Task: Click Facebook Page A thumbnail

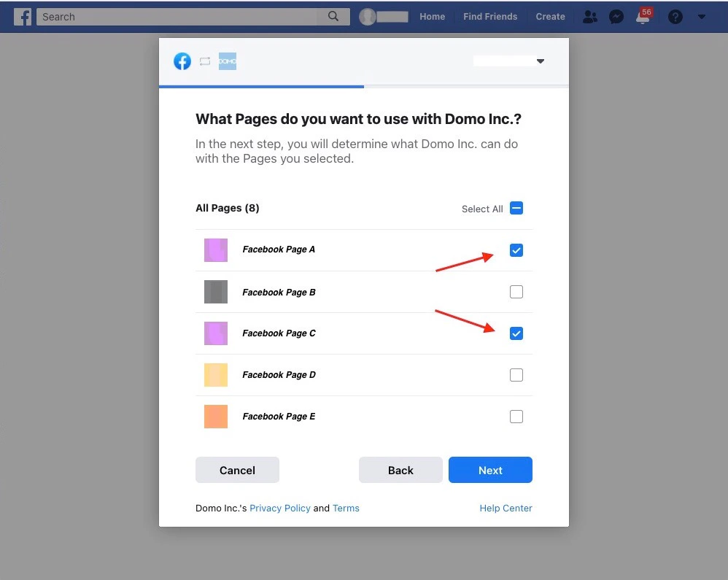Action: coord(216,250)
